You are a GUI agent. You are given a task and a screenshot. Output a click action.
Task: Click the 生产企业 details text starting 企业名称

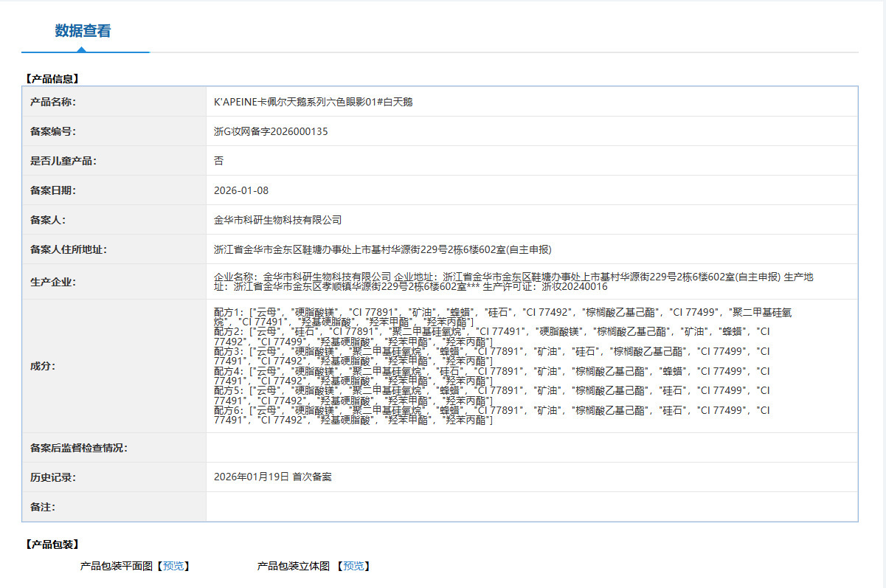point(514,282)
